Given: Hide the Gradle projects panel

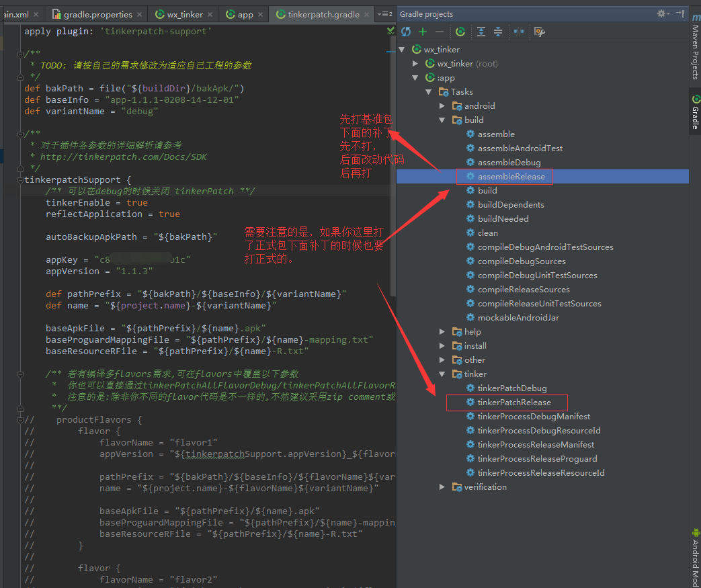Looking at the screenshot, I should pos(680,13).
